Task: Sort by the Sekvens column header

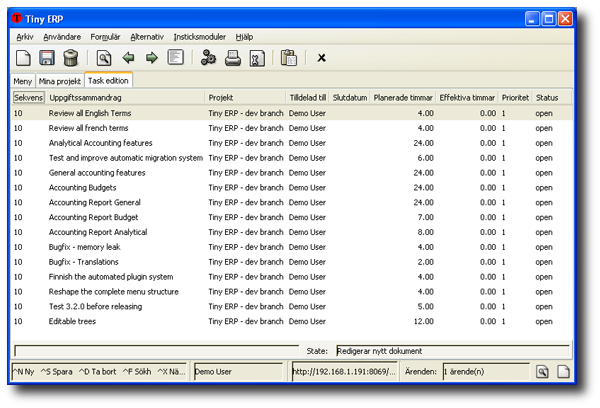Action: pyautogui.click(x=28, y=98)
